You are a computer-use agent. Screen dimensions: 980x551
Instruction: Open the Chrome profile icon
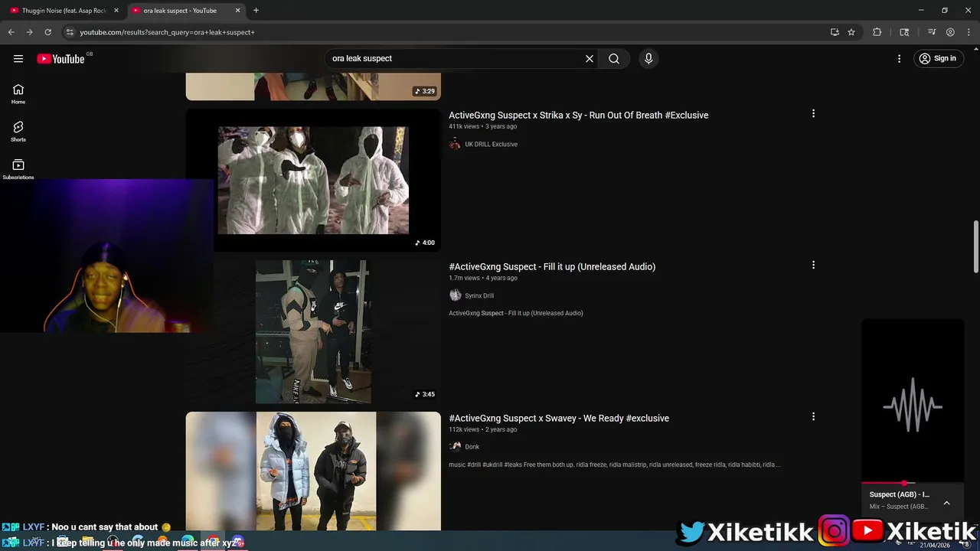(x=950, y=32)
